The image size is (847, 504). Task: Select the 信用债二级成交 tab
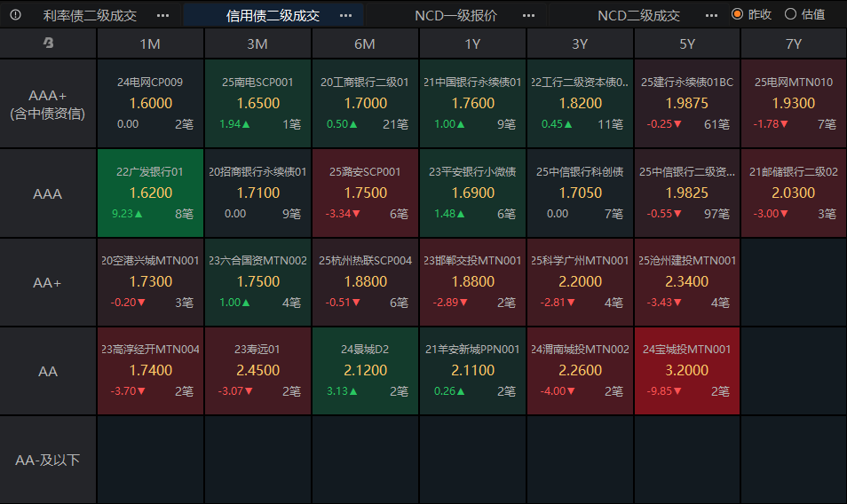pyautogui.click(x=273, y=16)
